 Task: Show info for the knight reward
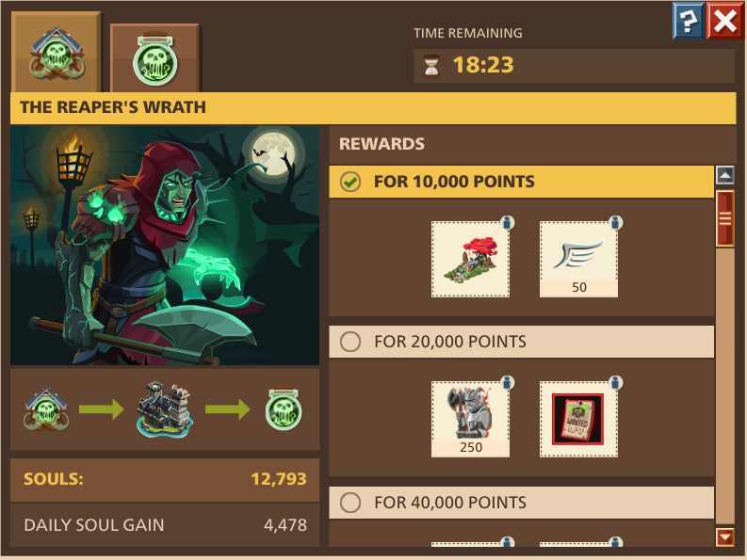[x=508, y=382]
